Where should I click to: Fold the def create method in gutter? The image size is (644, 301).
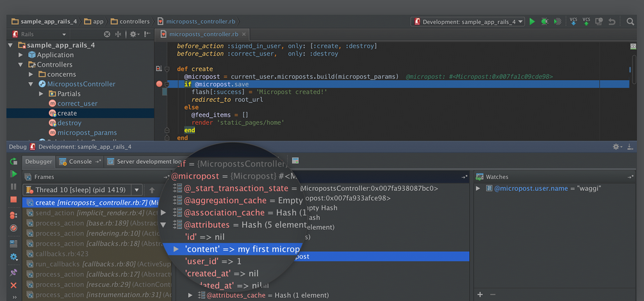pyautogui.click(x=167, y=69)
